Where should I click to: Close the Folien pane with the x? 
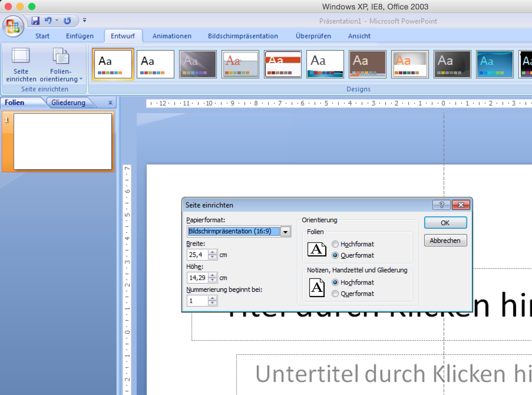tap(110, 103)
